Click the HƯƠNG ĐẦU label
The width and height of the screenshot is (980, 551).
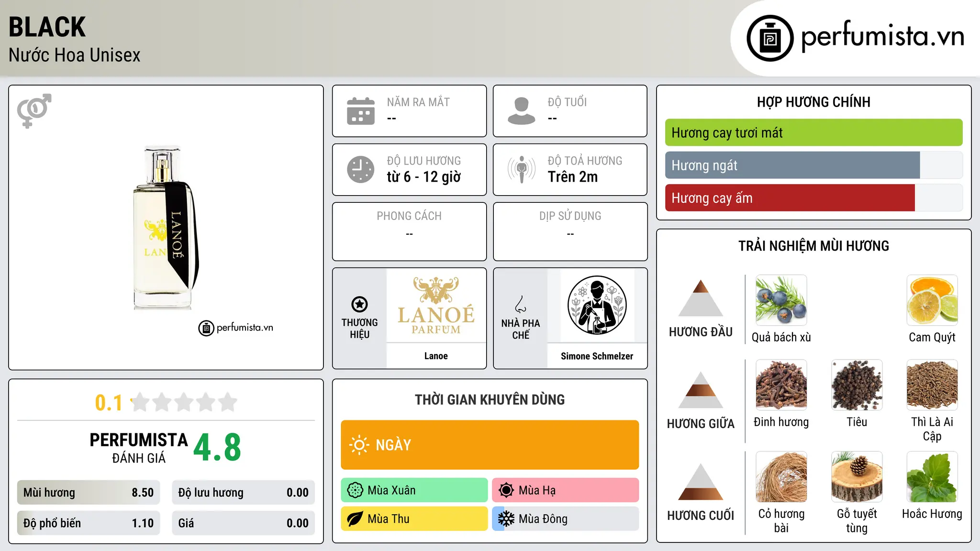[x=701, y=332]
